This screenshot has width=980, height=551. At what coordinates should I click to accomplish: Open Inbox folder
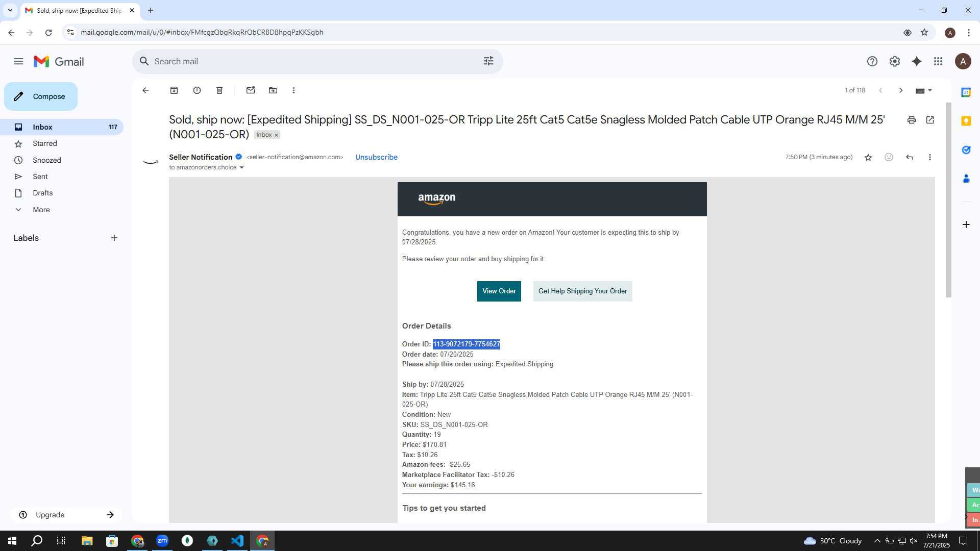[x=62, y=127]
